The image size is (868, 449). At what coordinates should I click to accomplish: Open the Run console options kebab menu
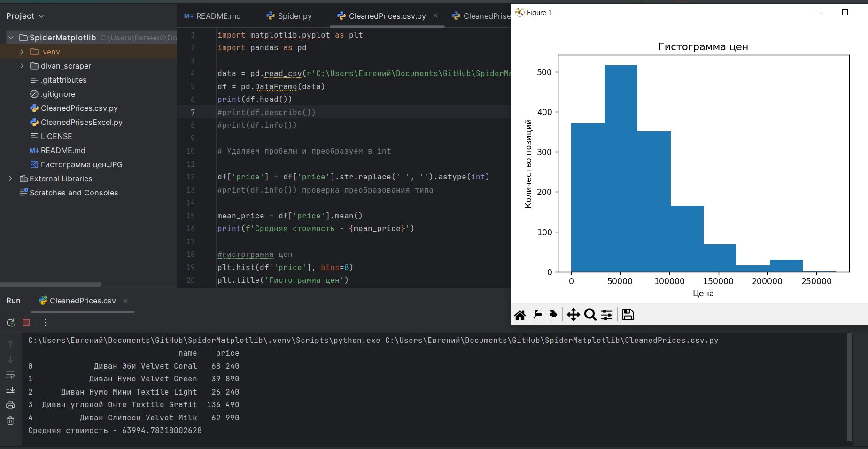click(45, 323)
